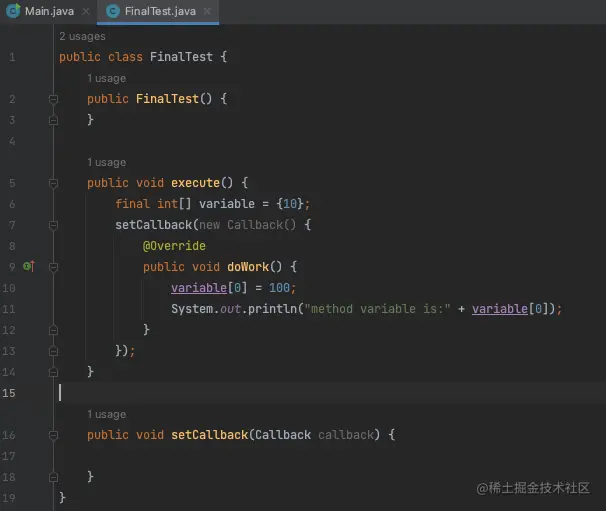606x511 pixels.
Task: Click the value 10 in the array initializer
Action: point(290,204)
